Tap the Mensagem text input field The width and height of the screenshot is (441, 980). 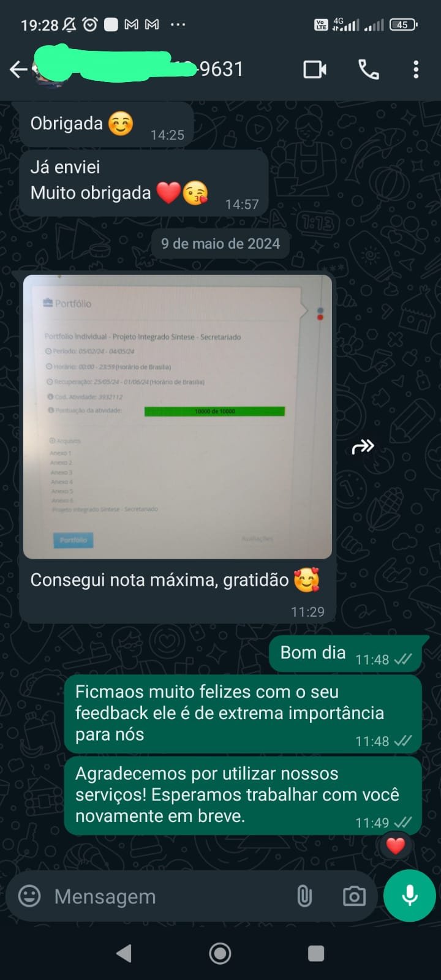(165, 897)
